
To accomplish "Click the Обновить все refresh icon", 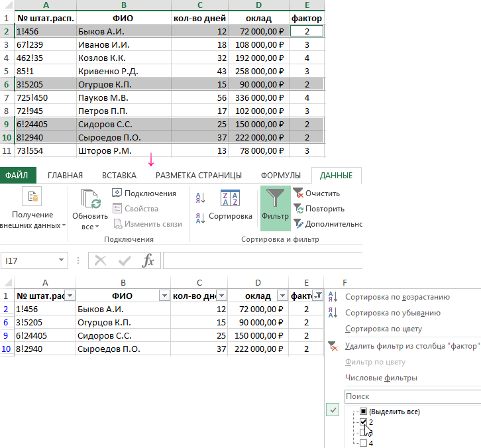I will 90,199.
